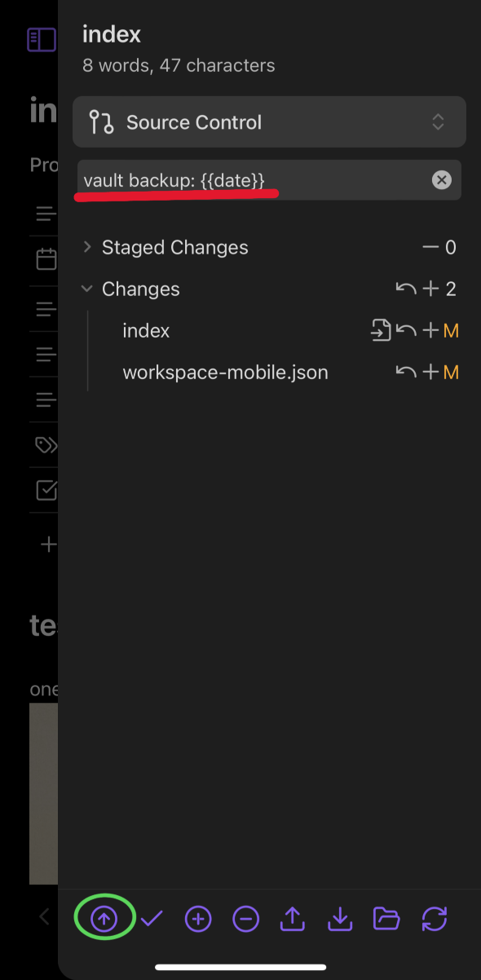
Task: Unstage all with circled minus icon
Action: point(245,919)
